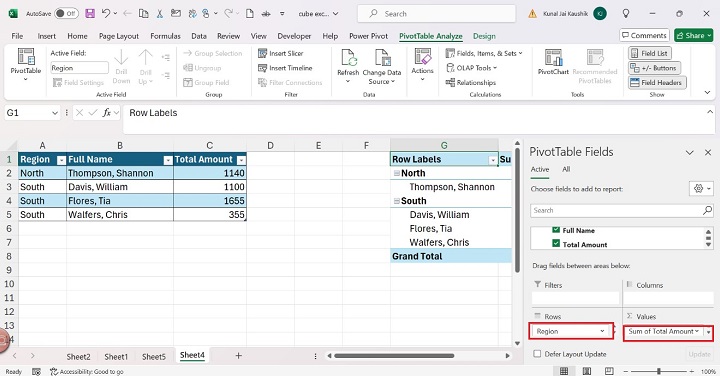Insert a PivotChart

(x=553, y=62)
